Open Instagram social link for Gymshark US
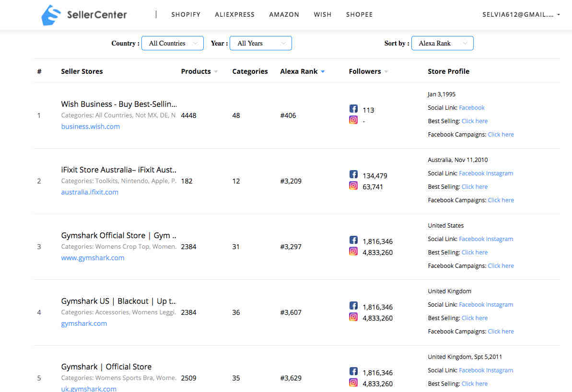Viewport: 572px width, 392px height. tap(500, 304)
